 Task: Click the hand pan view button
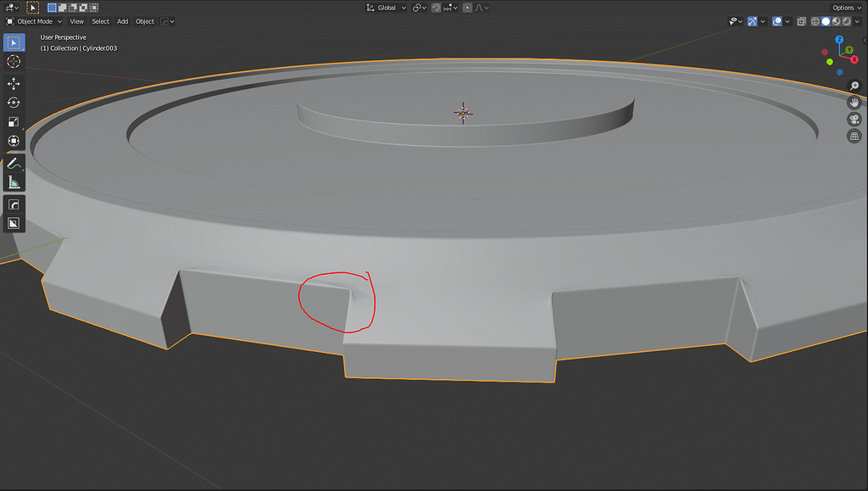[x=854, y=103]
